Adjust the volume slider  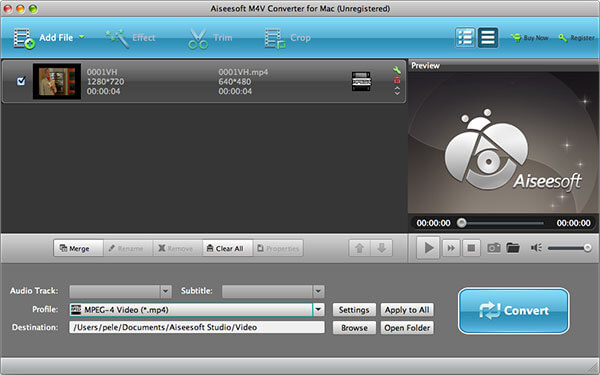pyautogui.click(x=569, y=248)
